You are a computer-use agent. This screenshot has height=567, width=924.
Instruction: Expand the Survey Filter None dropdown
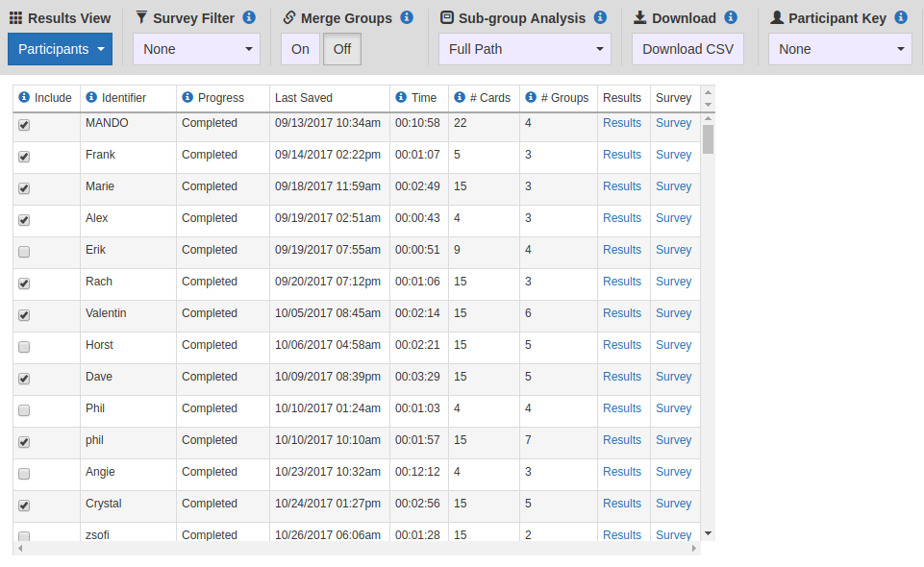[x=196, y=49]
